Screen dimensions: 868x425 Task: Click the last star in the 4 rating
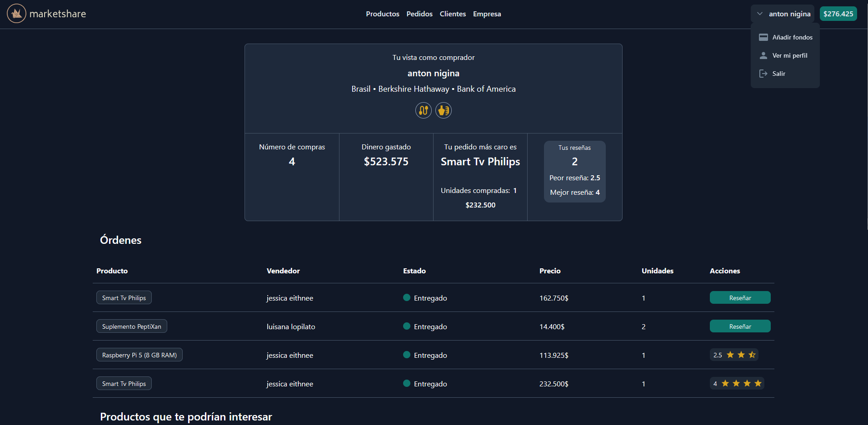point(758,383)
